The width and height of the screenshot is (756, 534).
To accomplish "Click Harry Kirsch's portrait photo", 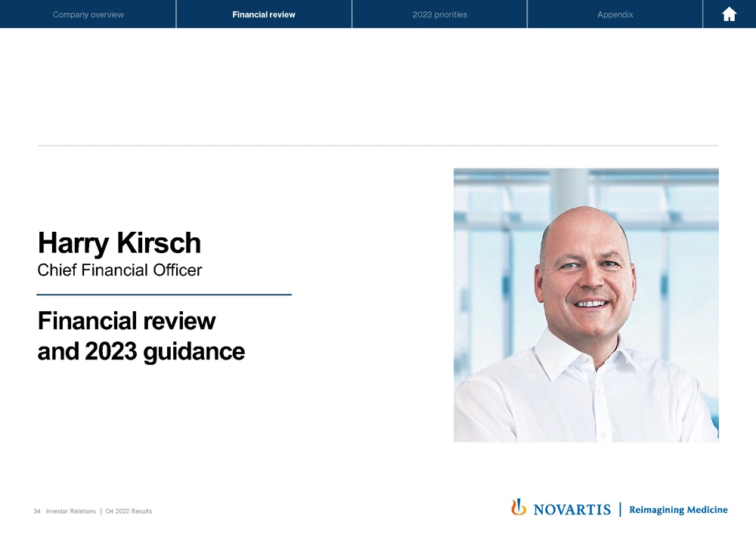I will click(x=586, y=304).
